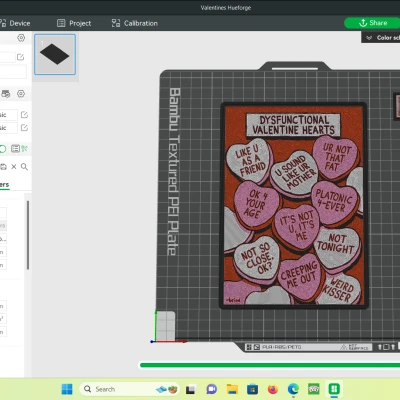Open the settings list view icon
Screen dimensions: 400x400
click(x=15, y=148)
